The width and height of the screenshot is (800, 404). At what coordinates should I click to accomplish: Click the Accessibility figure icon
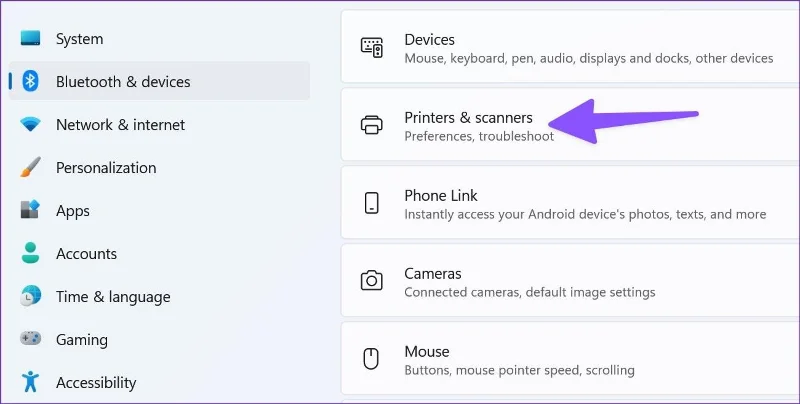(x=30, y=382)
